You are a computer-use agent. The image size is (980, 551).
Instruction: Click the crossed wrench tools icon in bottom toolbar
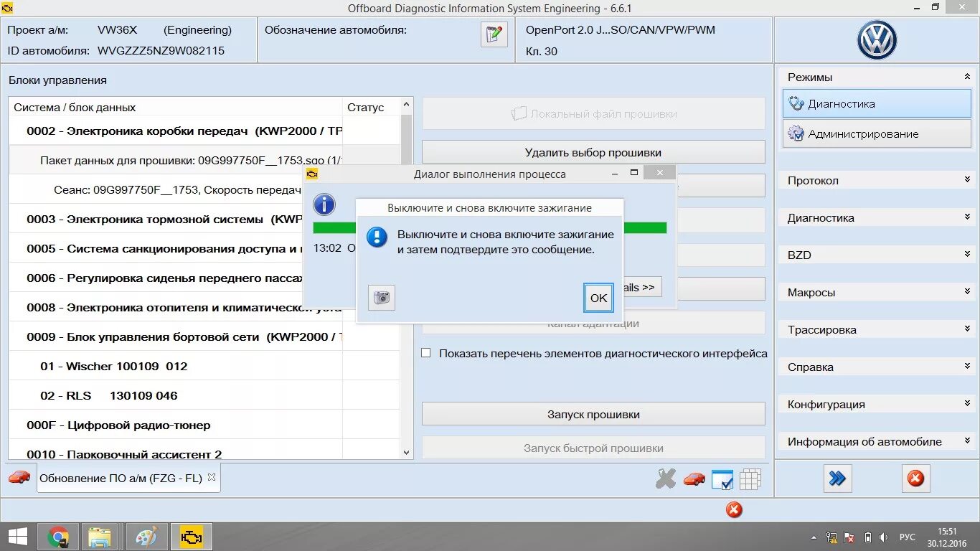click(666, 479)
